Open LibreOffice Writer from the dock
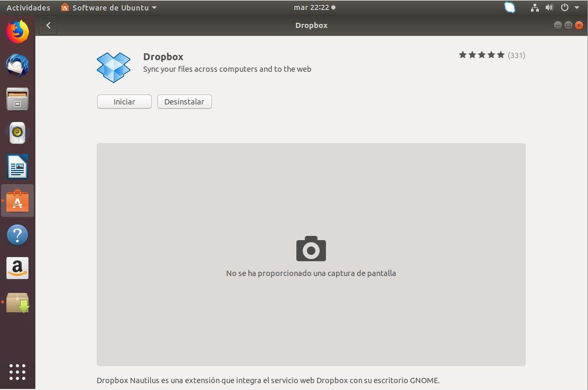 17,167
